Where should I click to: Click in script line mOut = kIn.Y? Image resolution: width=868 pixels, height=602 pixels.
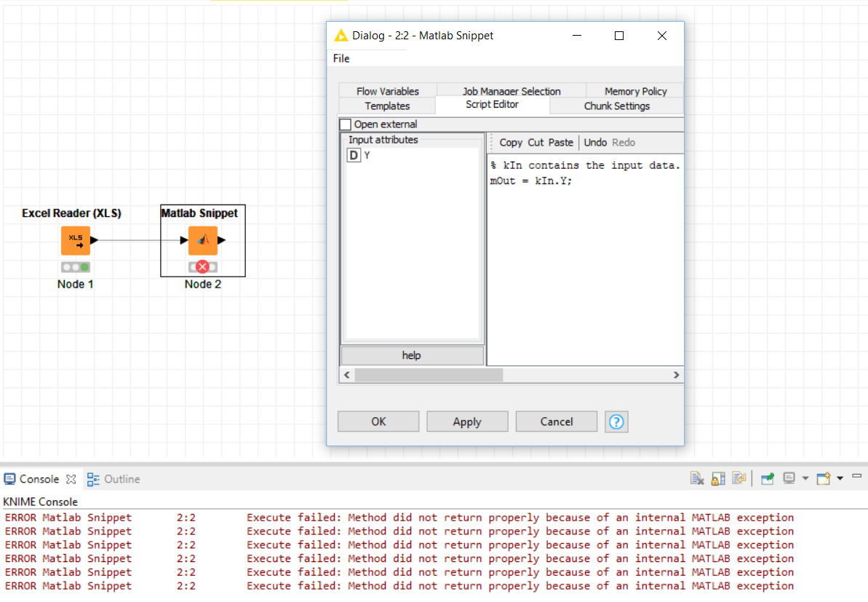tap(531, 181)
